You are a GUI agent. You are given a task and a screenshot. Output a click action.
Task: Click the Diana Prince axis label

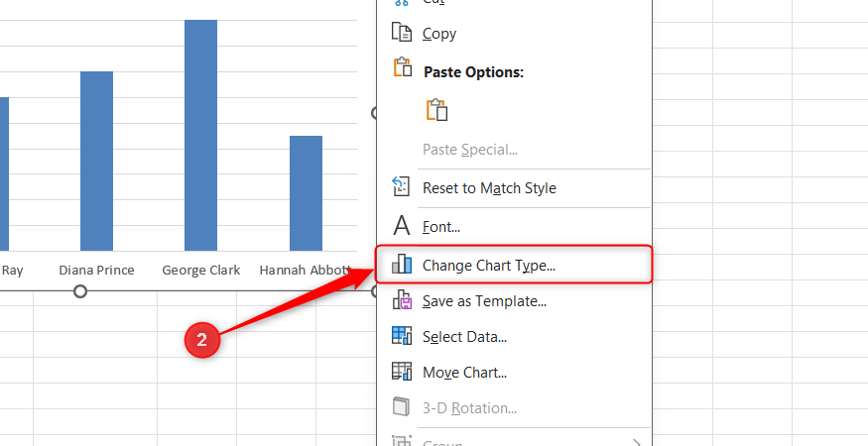(x=97, y=270)
